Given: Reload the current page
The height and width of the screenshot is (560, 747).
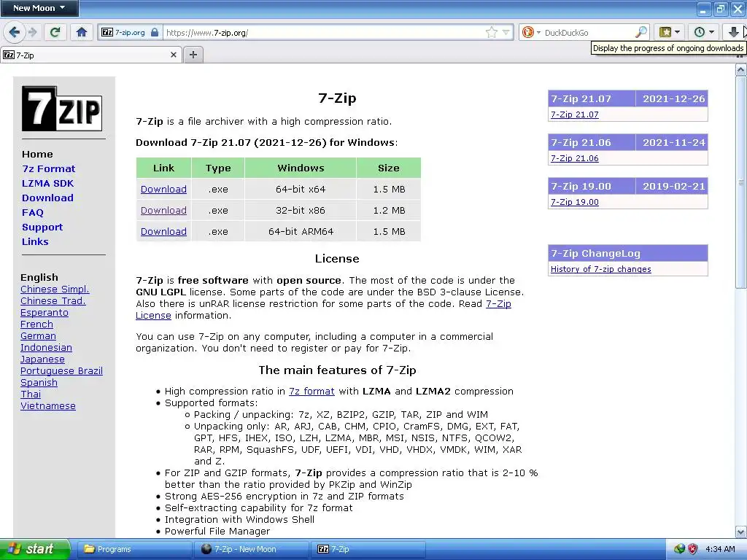Looking at the screenshot, I should pos(55,32).
